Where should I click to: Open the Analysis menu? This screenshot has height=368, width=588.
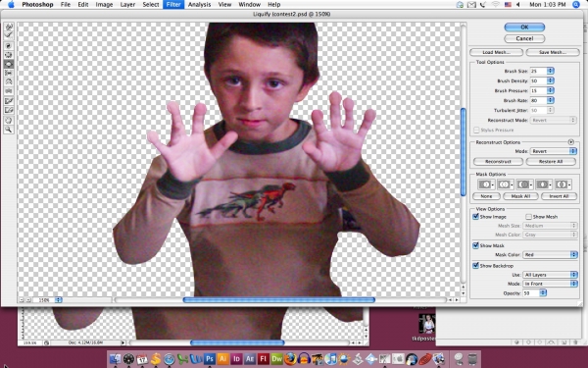(199, 5)
